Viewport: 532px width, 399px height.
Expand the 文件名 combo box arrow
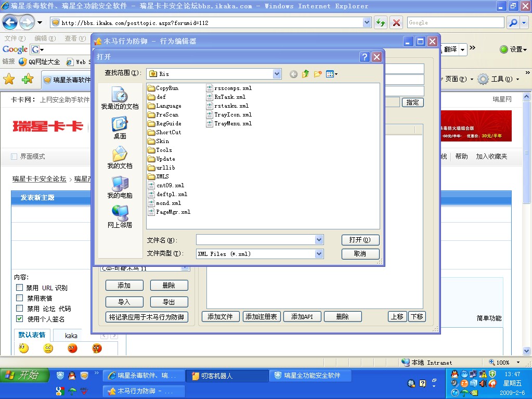[319, 240]
